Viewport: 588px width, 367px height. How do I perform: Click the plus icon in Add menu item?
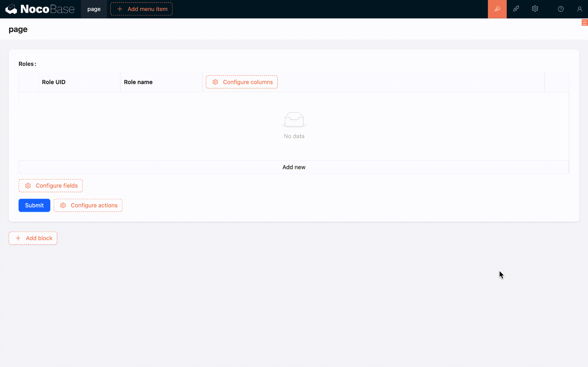[x=120, y=9]
